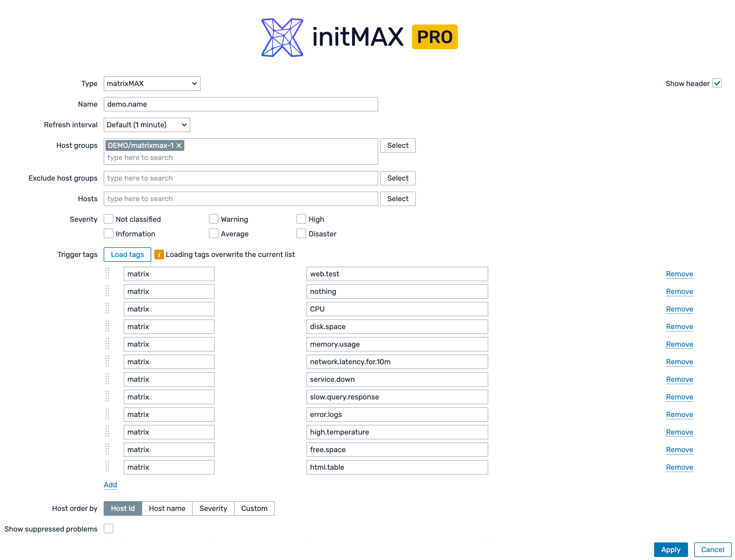The height and width of the screenshot is (560, 735).
Task: Open the Type dropdown showing matrixMAX
Action: [152, 84]
